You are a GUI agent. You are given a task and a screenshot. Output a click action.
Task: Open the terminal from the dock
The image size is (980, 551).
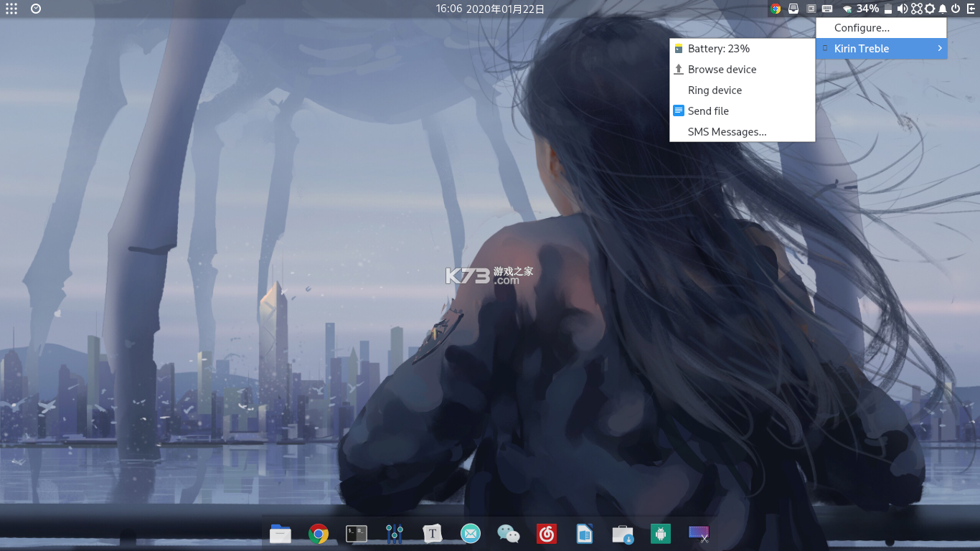pos(357,534)
